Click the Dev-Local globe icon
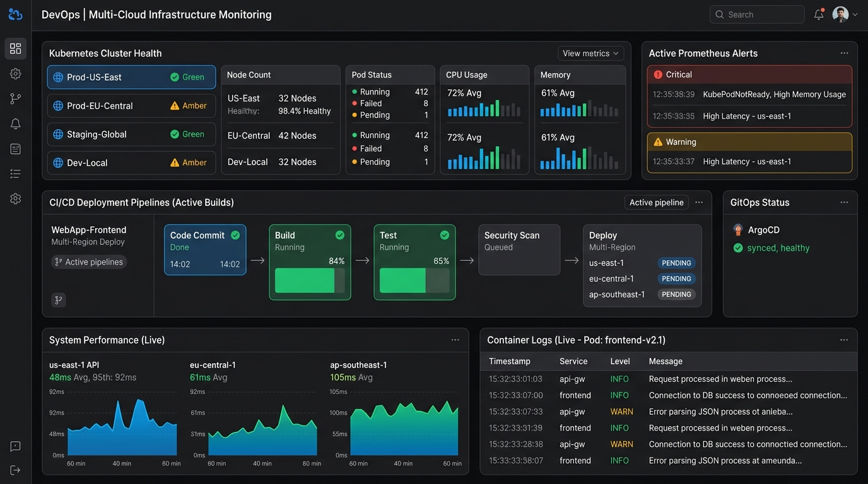The width and height of the screenshot is (868, 484). coord(58,163)
